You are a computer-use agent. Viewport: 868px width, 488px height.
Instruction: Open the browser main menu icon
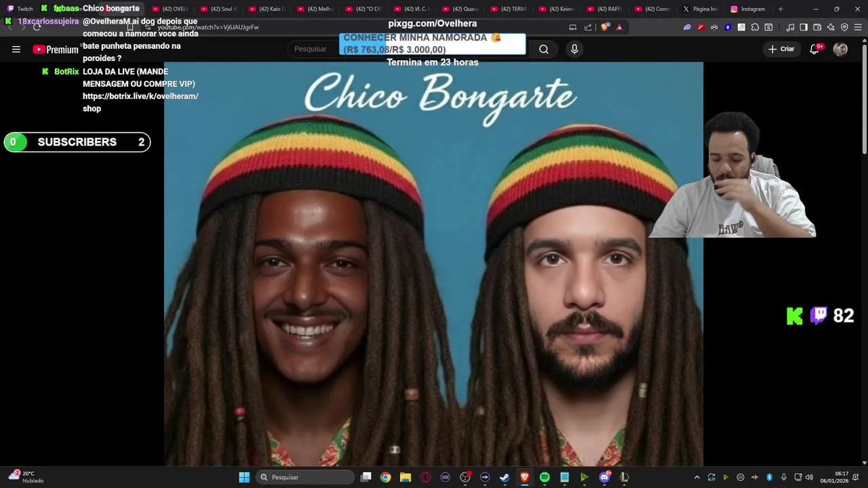[858, 27]
